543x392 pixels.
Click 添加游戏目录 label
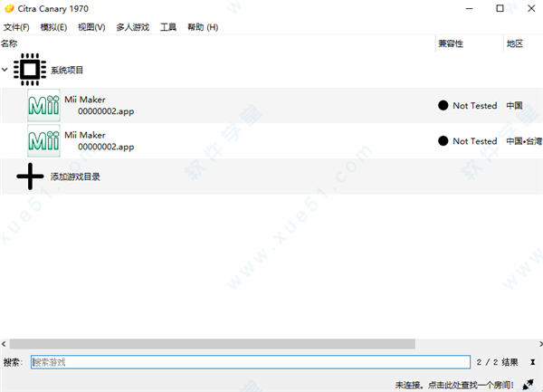(75, 177)
